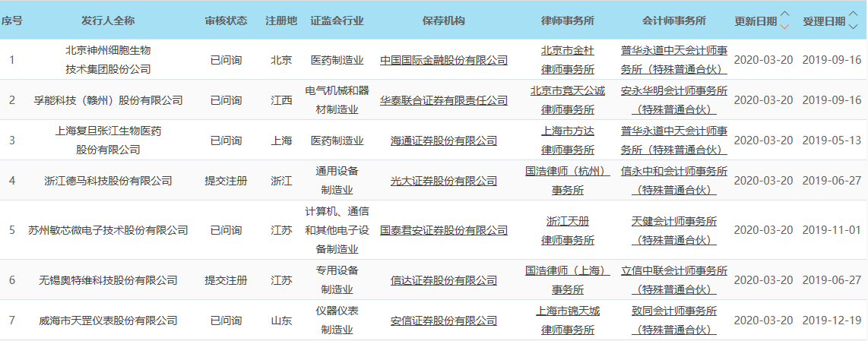The width and height of the screenshot is (868, 341).
Task: Open 安永华明会计师事务所 link
Action: [x=674, y=100]
